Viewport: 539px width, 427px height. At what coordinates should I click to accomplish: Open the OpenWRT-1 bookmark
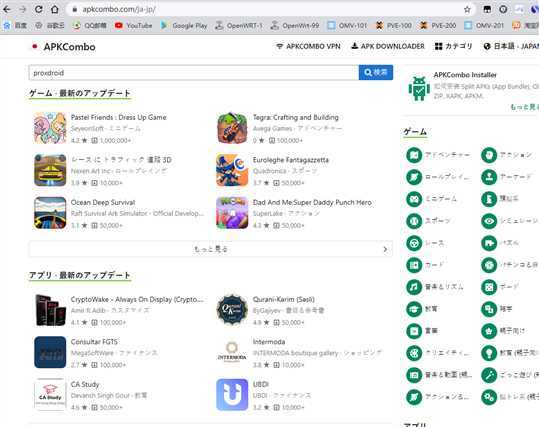239,25
